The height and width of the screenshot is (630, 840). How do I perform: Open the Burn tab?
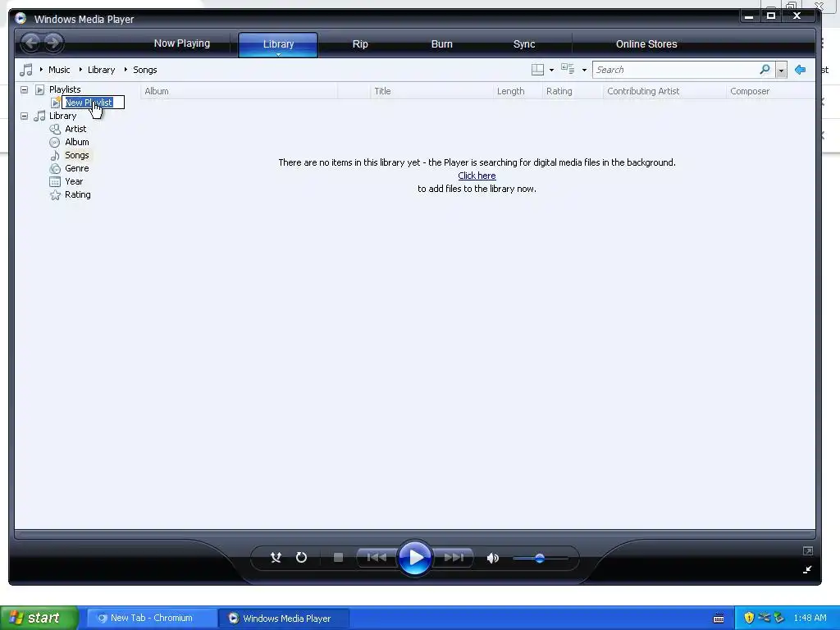click(x=442, y=44)
